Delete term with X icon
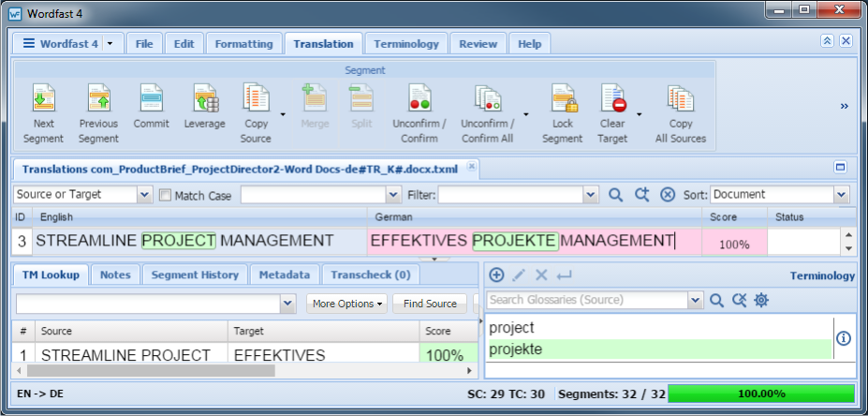This screenshot has height=416, width=868. (x=541, y=275)
